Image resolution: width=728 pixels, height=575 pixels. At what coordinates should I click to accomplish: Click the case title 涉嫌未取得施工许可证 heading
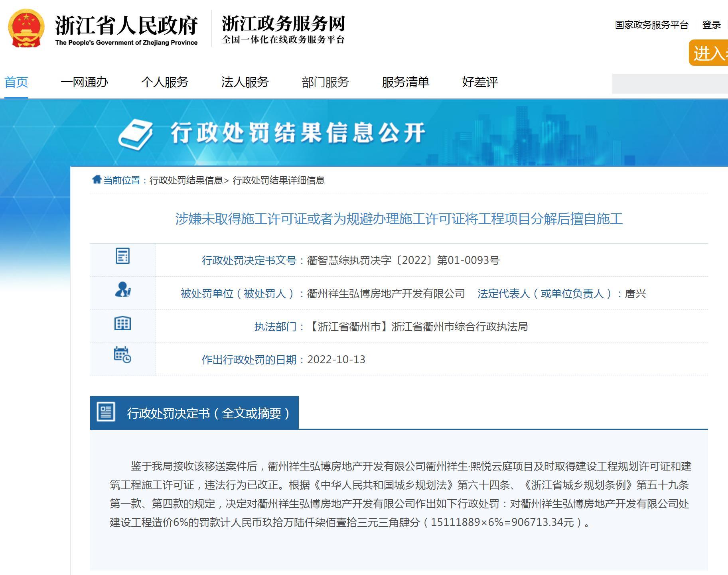click(399, 219)
